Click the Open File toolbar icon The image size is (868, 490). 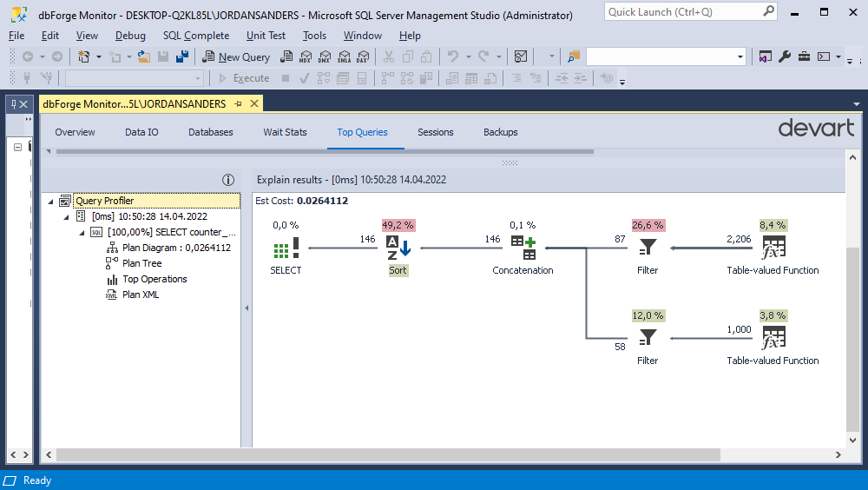(x=144, y=56)
